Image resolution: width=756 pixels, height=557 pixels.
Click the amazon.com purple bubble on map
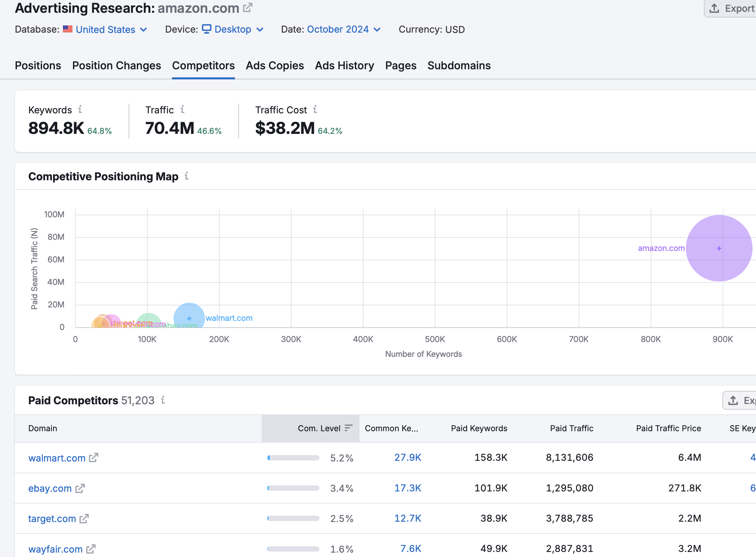click(719, 248)
